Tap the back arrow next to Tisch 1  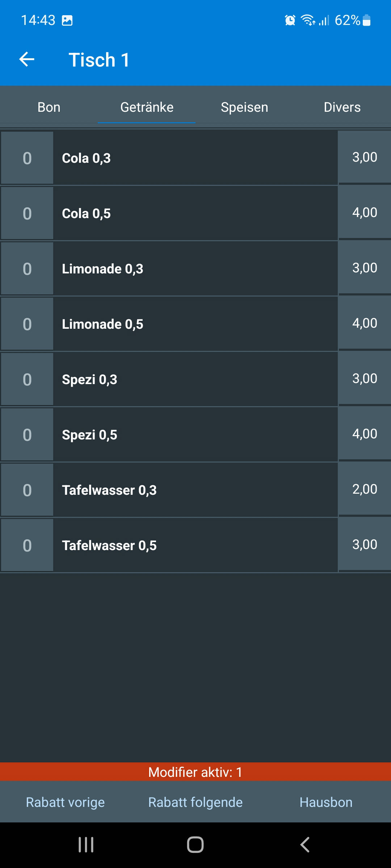27,59
